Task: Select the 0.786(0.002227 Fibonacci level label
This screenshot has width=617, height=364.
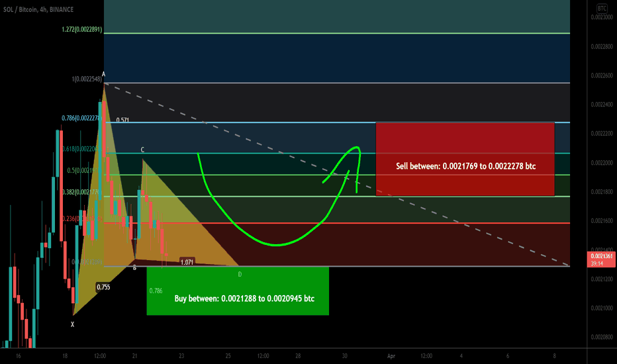Action: tap(82, 118)
